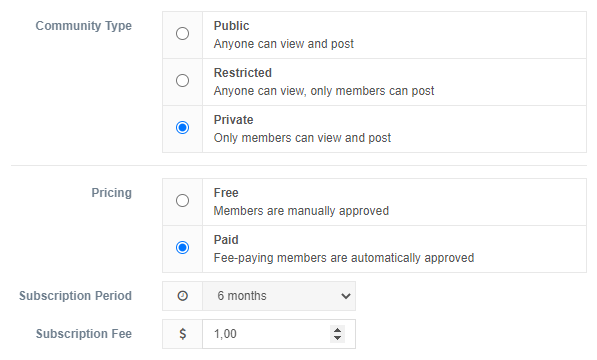Open the 6 months subscription period dropdown

coord(279,296)
